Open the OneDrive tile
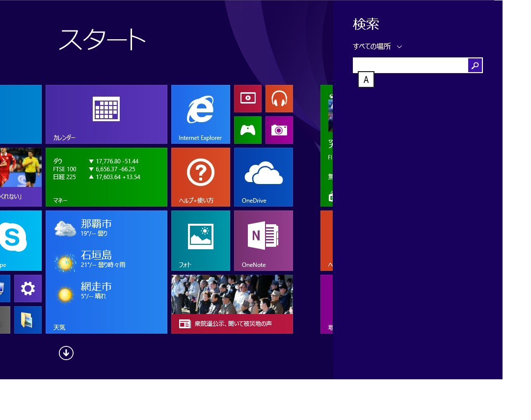531x420 pixels. [263, 177]
